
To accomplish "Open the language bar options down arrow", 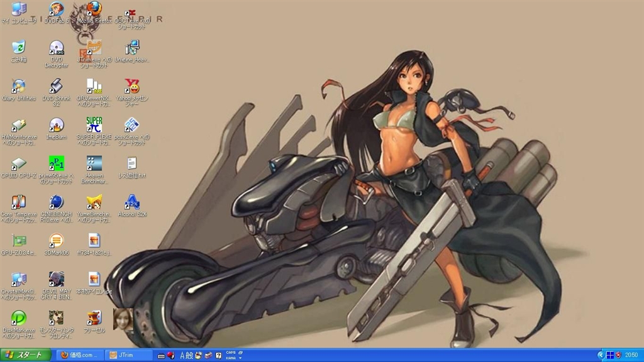I will pyautogui.click(x=240, y=358).
